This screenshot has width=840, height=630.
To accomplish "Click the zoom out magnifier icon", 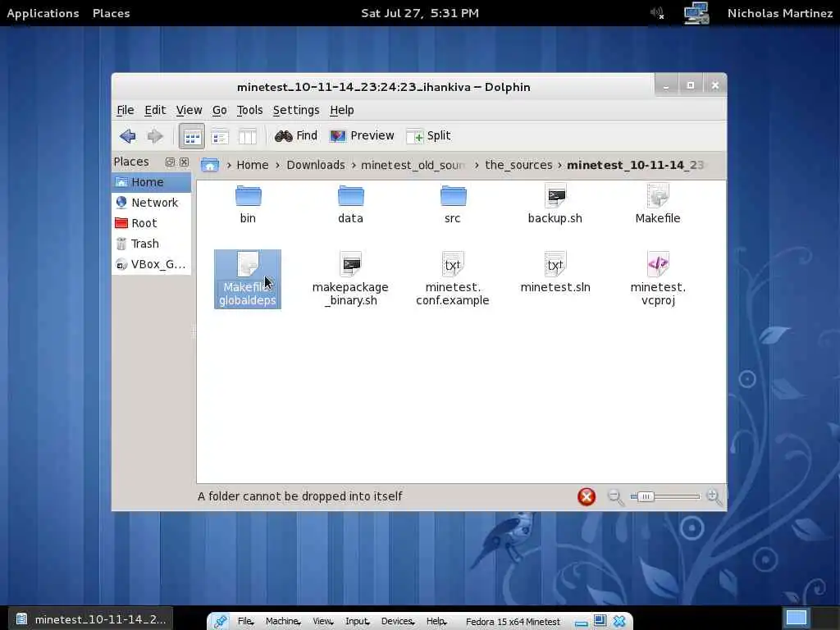I will click(x=615, y=497).
